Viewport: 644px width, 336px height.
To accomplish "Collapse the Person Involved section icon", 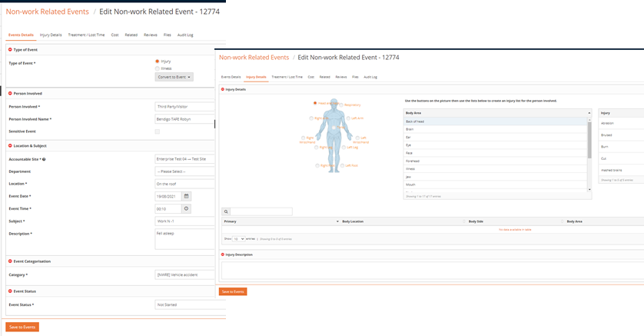I will tap(10, 93).
